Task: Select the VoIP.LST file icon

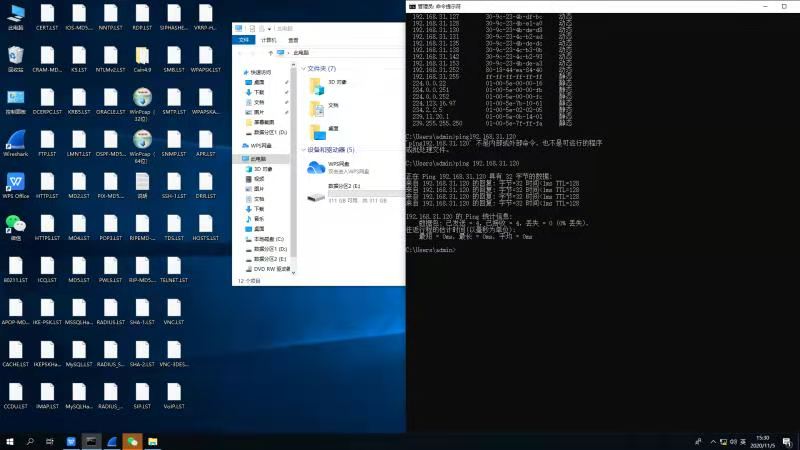Action: (x=173, y=396)
